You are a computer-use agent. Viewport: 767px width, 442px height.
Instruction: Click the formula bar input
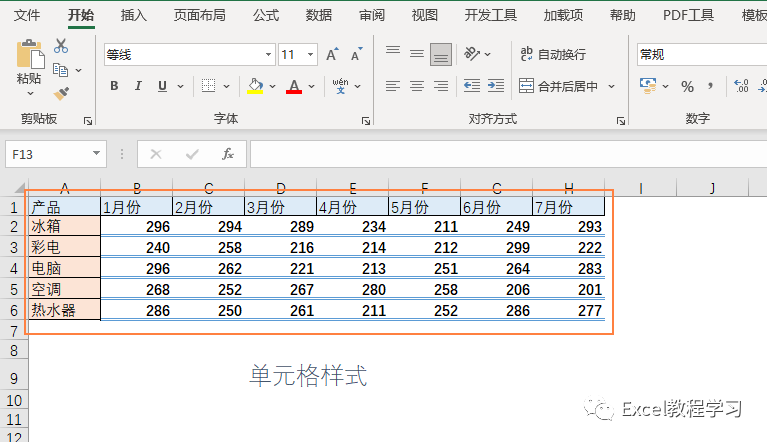(509, 154)
